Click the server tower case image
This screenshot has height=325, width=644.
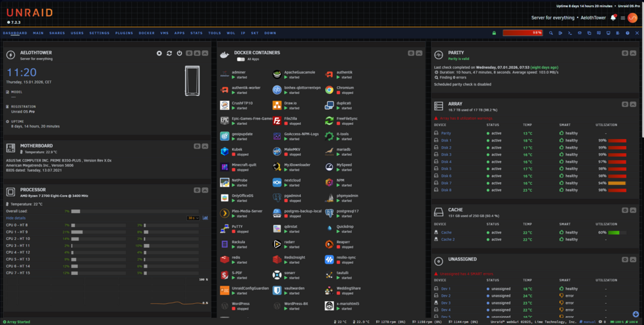coord(192,81)
